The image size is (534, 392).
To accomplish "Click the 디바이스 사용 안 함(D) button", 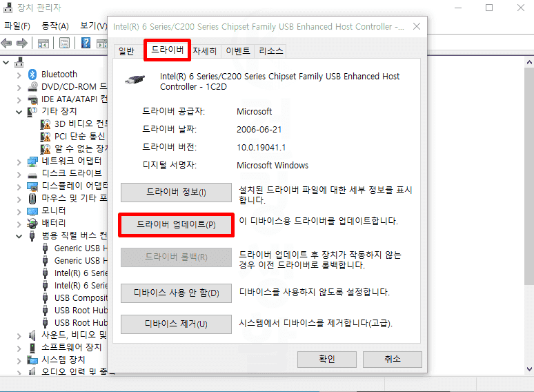I will click(x=176, y=293).
